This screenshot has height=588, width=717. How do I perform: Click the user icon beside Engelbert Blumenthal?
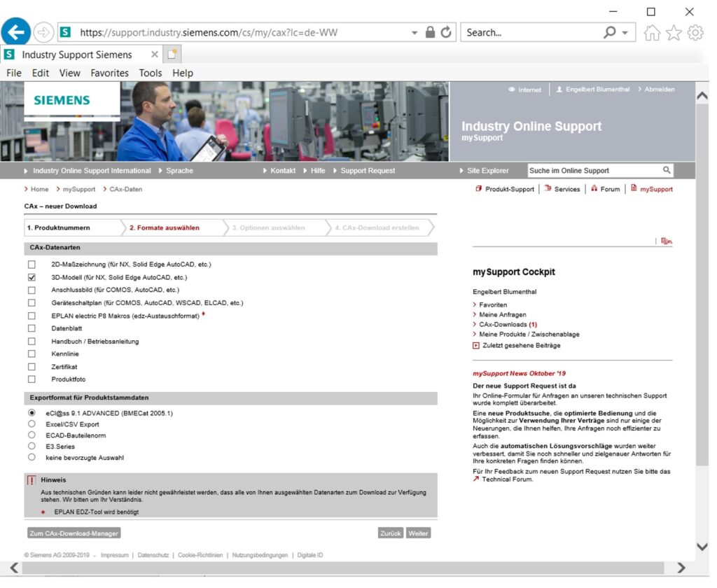(x=559, y=89)
